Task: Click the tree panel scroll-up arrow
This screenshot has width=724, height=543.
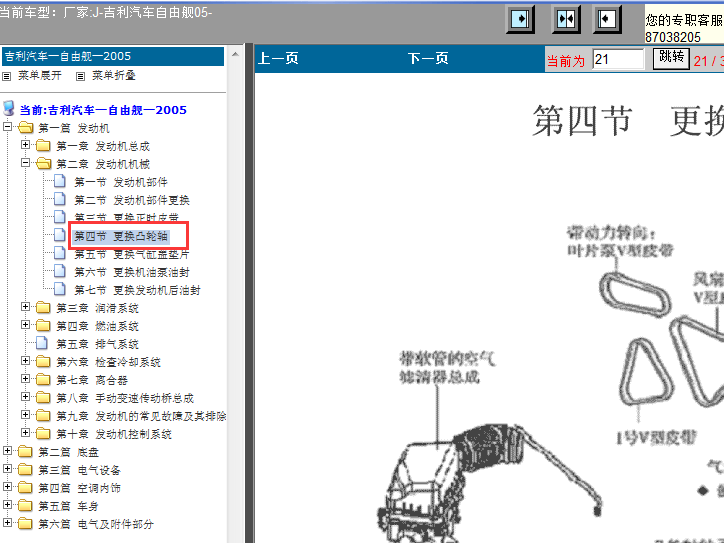Action: point(235,54)
